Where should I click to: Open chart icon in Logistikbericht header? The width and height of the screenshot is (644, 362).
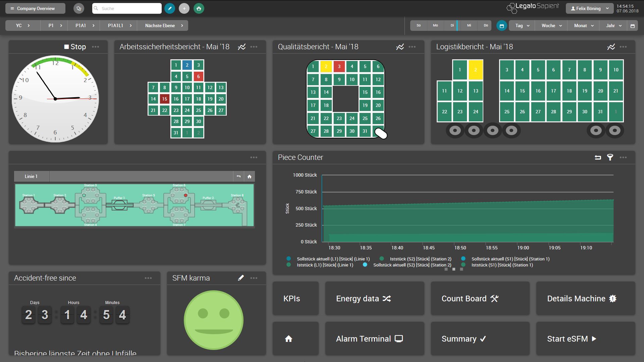pos(611,47)
